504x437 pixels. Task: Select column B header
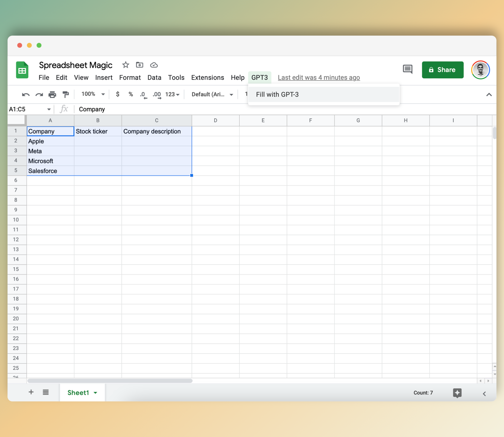[98, 120]
